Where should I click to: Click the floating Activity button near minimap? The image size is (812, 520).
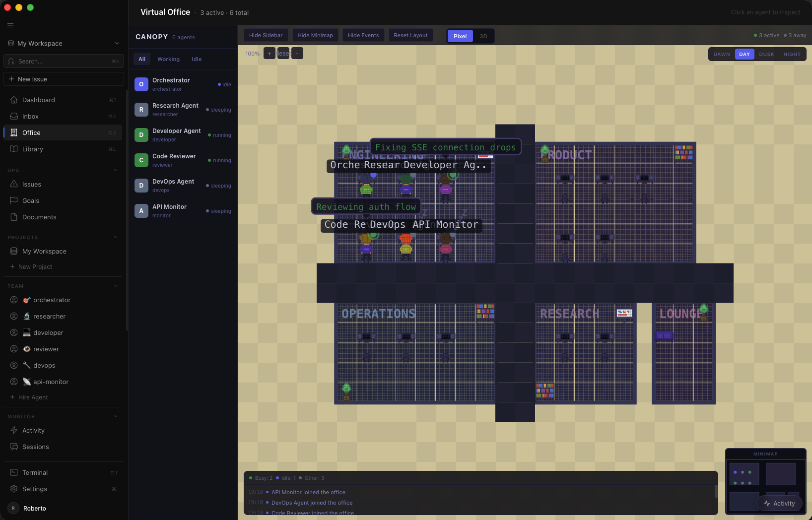[779, 503]
